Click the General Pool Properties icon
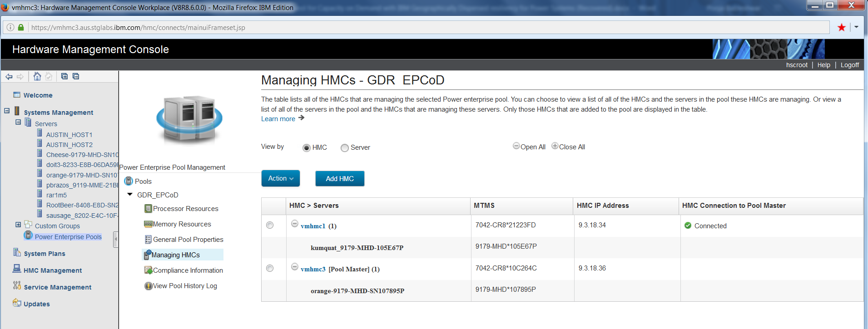The height and width of the screenshot is (329, 868). [148, 240]
